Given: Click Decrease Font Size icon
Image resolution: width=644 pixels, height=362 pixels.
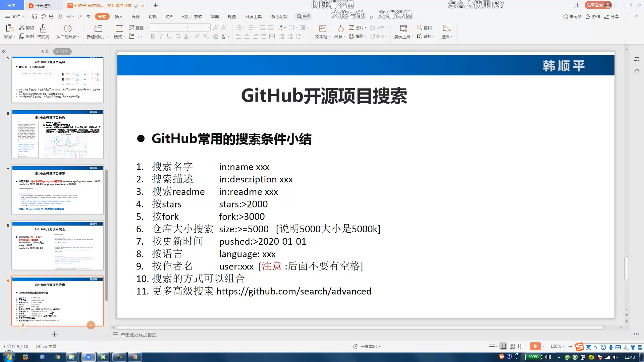Looking at the screenshot, I should pos(224,27).
